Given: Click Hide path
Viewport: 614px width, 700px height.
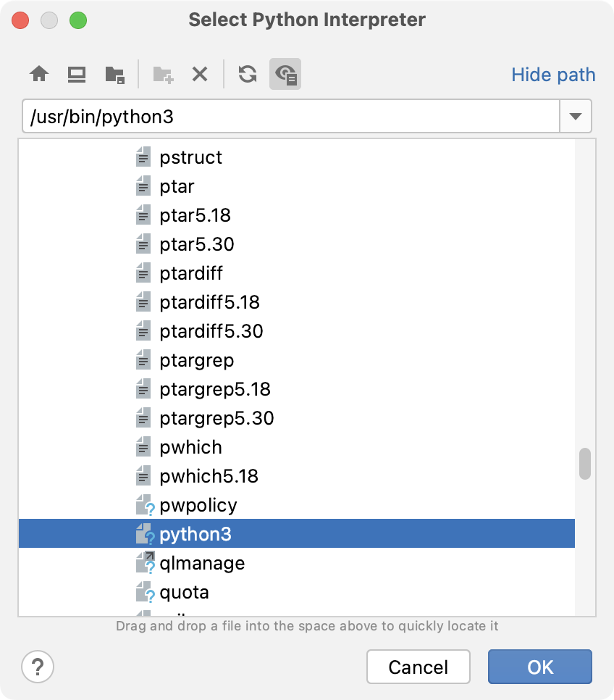Looking at the screenshot, I should [552, 74].
